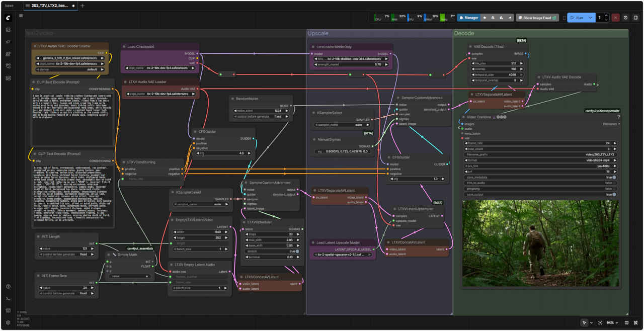Click Show Image Feed button

pos(537,18)
